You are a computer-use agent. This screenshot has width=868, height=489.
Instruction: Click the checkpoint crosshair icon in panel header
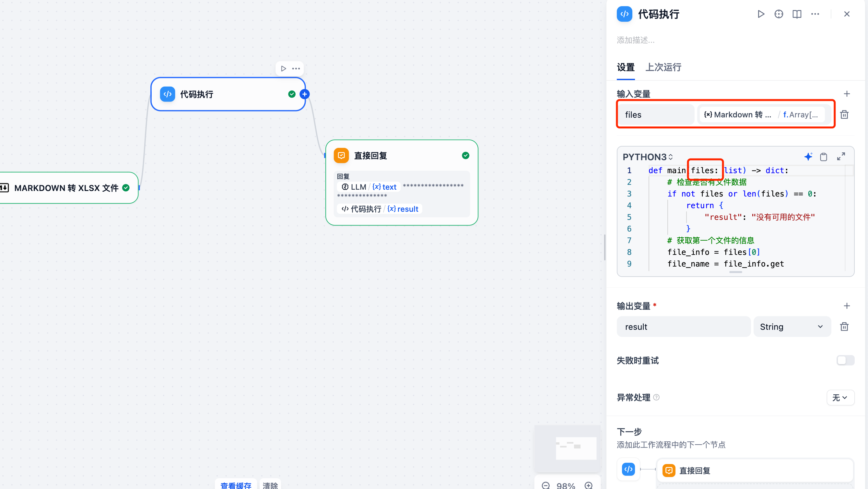[779, 14]
